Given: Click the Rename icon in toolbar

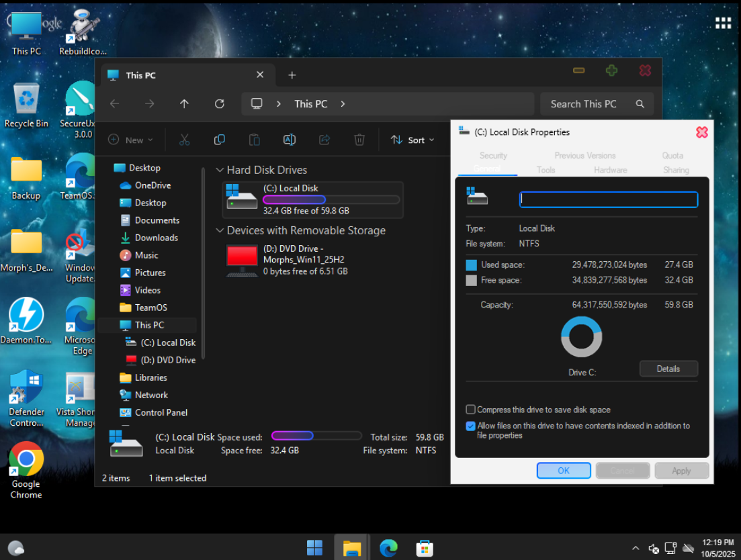Looking at the screenshot, I should 289,140.
